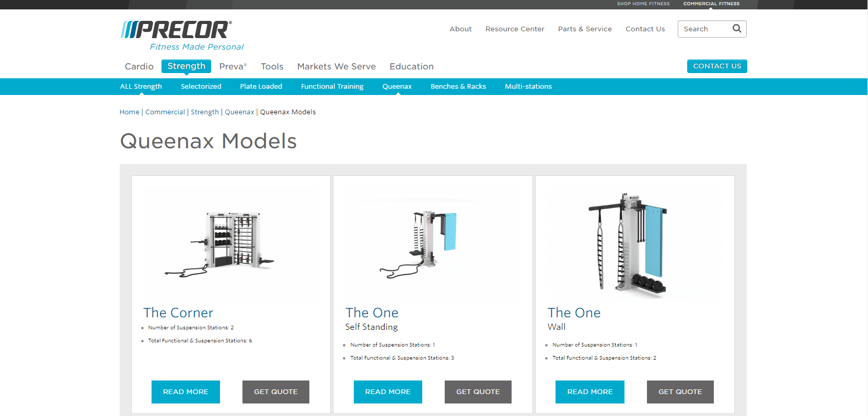
Task: Click the 'Fitness Made Personal' tagline
Action: pos(196,47)
